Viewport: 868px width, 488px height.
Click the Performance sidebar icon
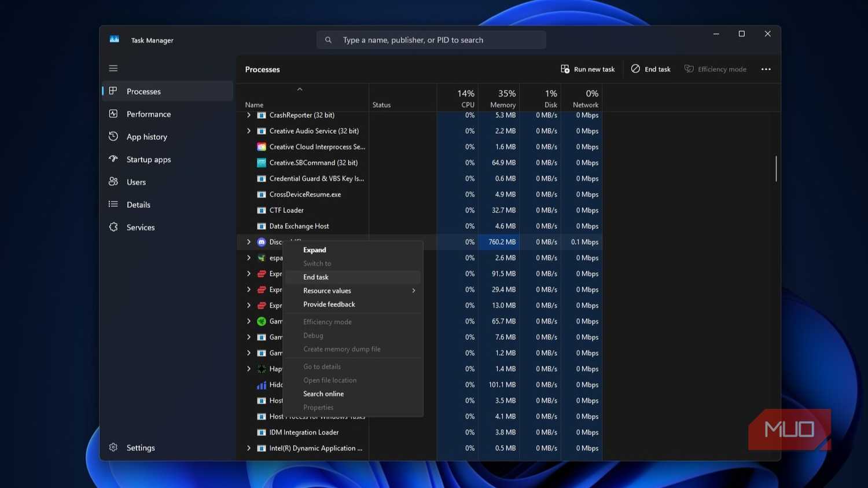(x=113, y=114)
